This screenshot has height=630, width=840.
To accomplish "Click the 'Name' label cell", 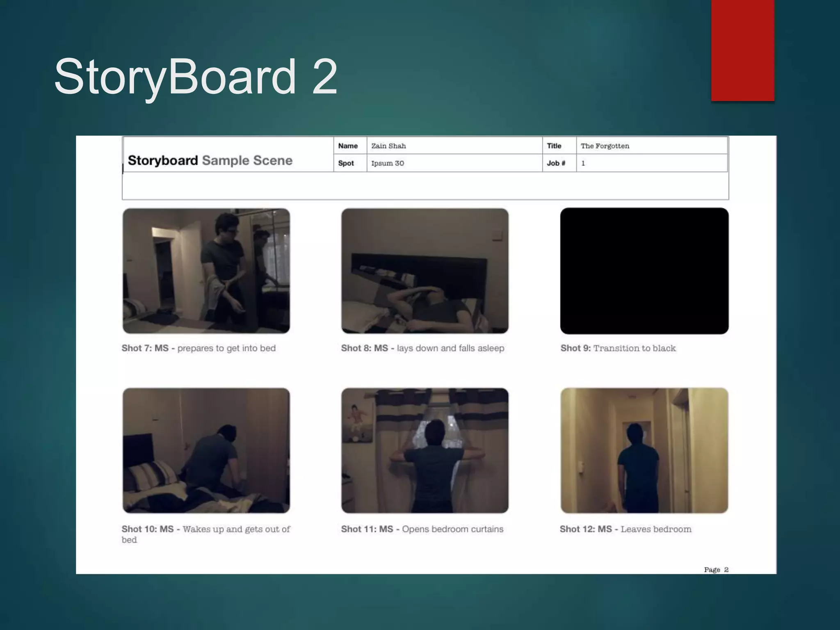I will tap(350, 146).
